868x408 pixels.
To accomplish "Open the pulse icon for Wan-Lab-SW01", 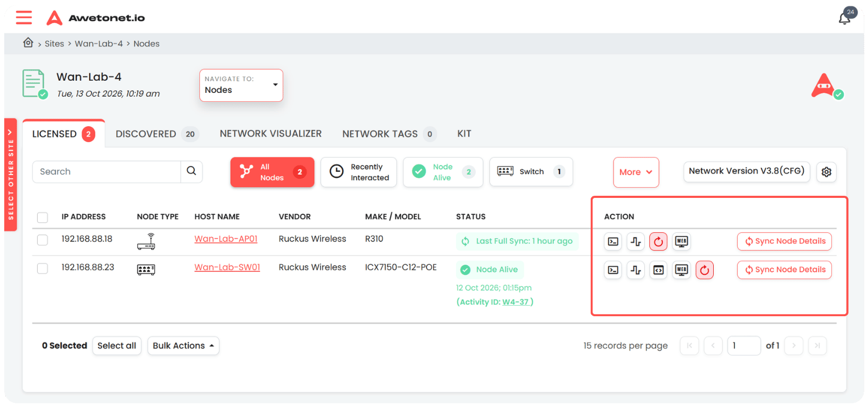I will (636, 270).
